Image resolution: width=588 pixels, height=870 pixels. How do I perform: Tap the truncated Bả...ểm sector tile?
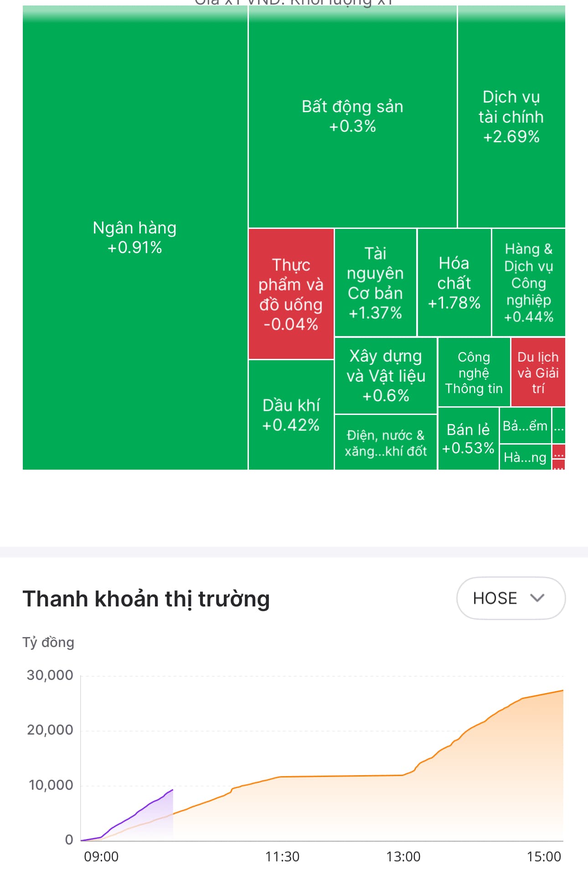[525, 426]
